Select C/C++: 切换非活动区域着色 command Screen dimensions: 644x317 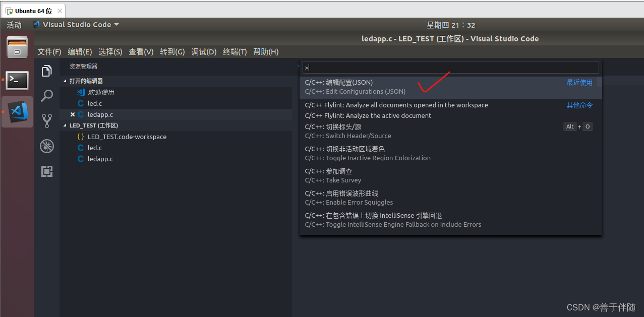[x=451, y=153]
